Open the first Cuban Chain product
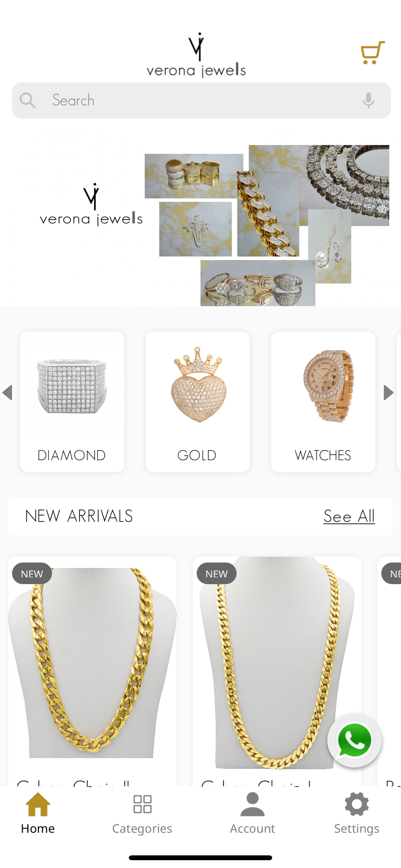The height and width of the screenshot is (868, 401). tap(92, 671)
